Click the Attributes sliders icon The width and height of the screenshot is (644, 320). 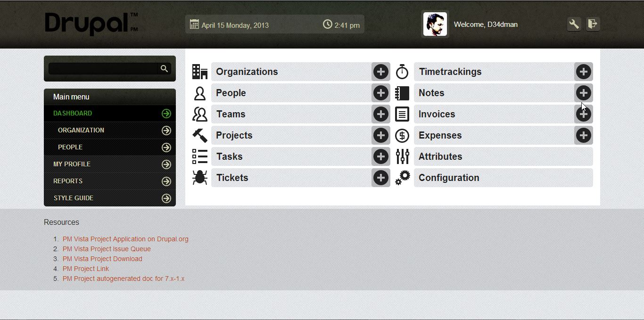(402, 156)
